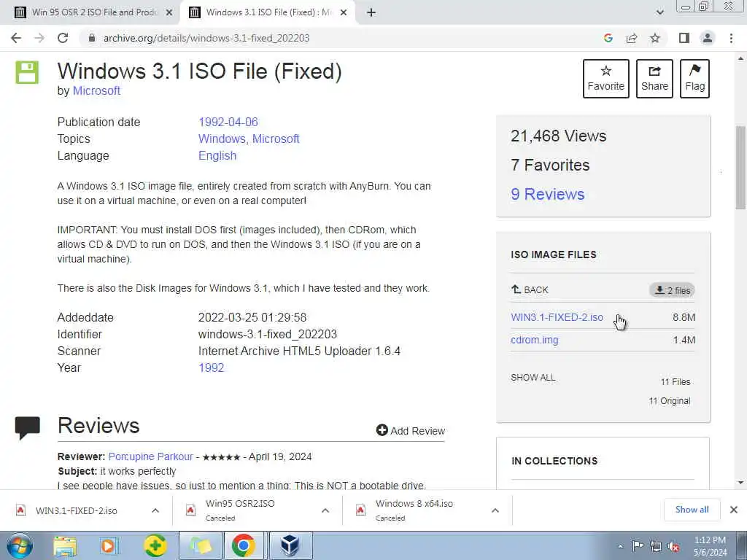Open the Microsoft topic link
Image resolution: width=747 pixels, height=560 pixels.
(x=276, y=139)
